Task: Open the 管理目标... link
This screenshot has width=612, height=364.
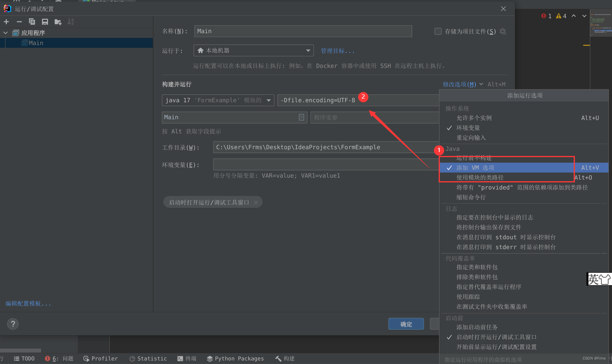Action: click(x=338, y=51)
